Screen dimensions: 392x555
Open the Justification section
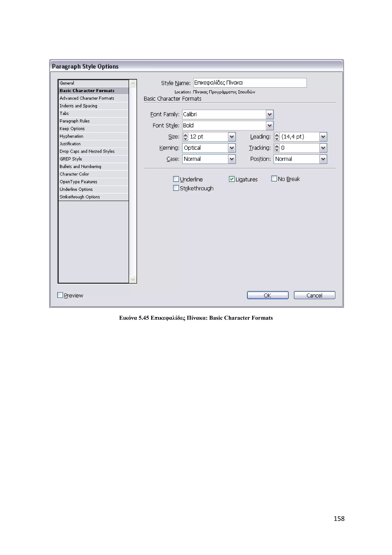pos(93,144)
